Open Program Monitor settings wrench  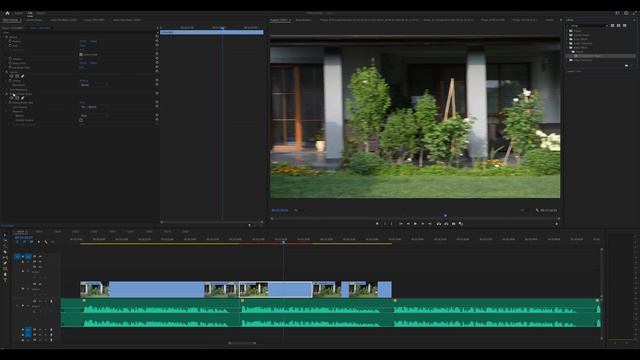pyautogui.click(x=538, y=210)
